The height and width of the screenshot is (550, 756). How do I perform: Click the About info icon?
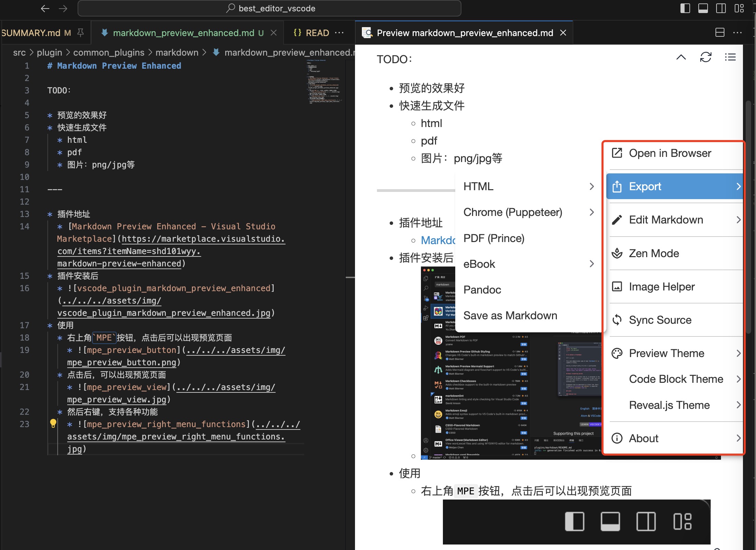(x=617, y=438)
